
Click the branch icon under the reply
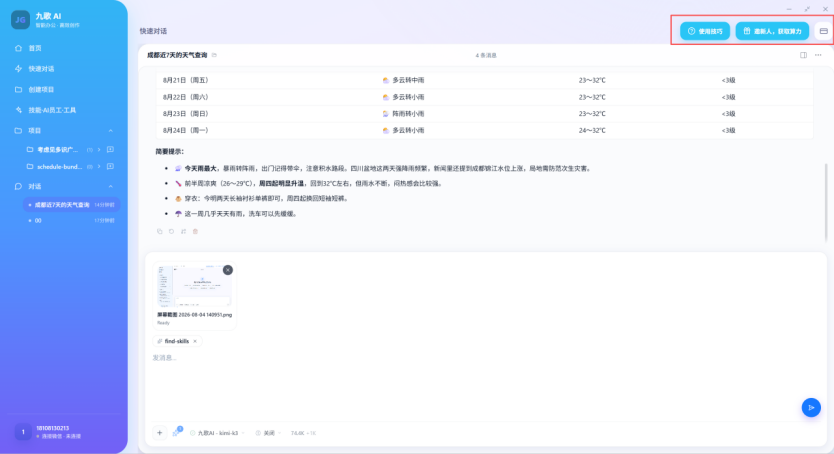[x=184, y=231]
